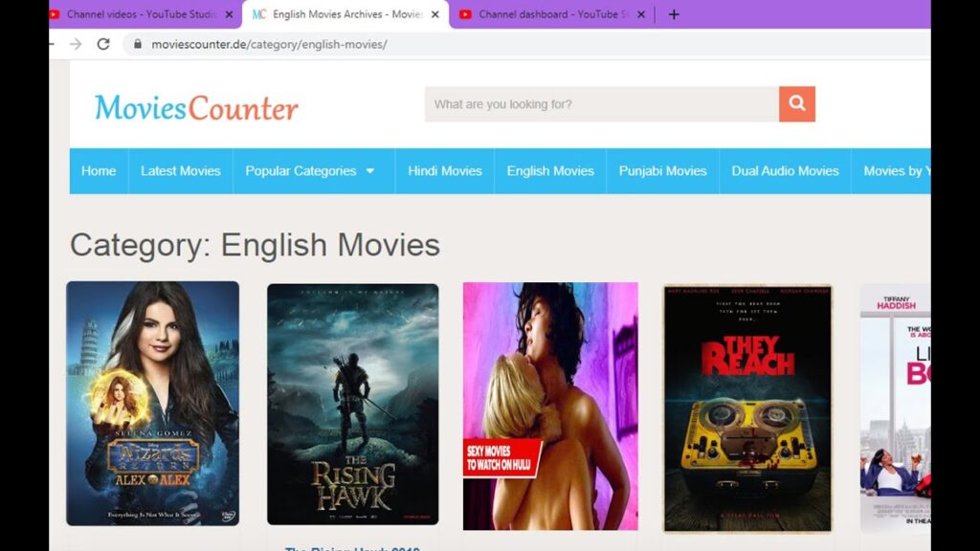Open The Rising Hawk movie poster
Screen dimensions: 980x551
click(352, 405)
